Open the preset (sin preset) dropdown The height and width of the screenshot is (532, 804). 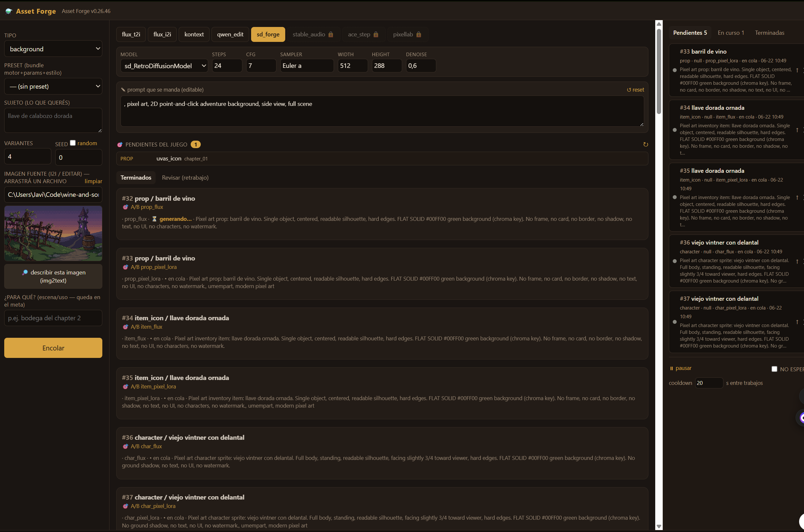click(53, 86)
